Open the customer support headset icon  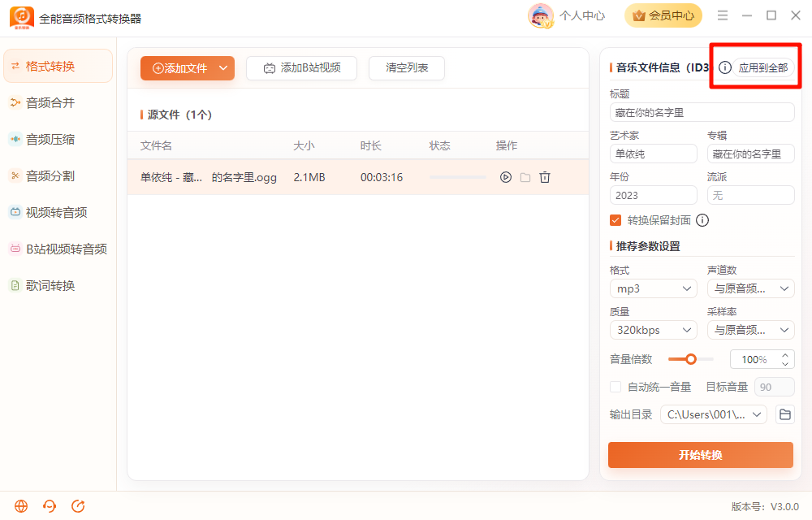50,506
